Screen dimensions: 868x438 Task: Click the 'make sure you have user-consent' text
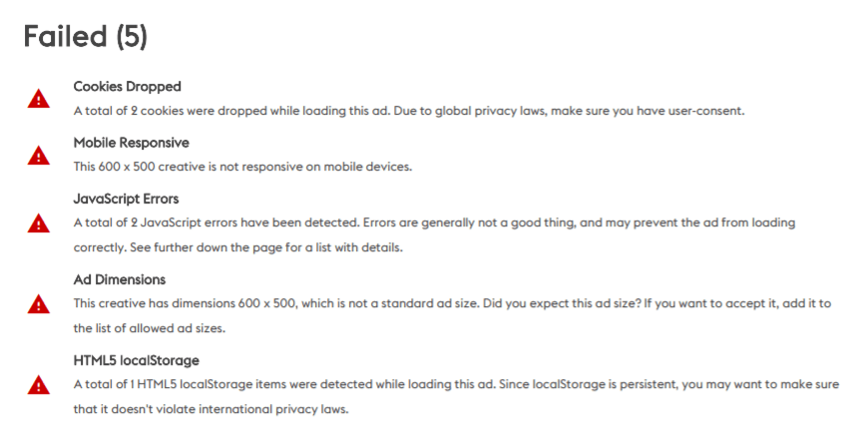pyautogui.click(x=648, y=111)
